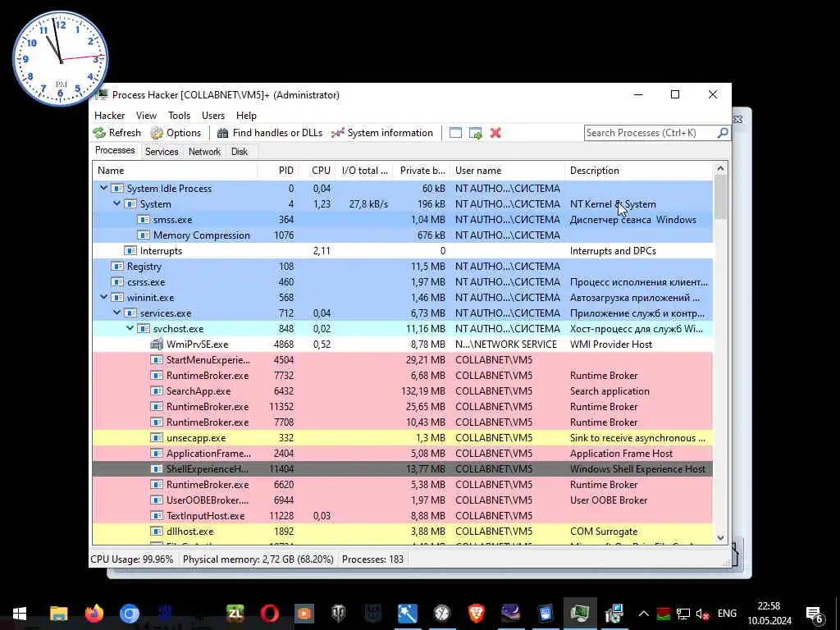Open the Opera browser taskbar icon

click(269, 614)
